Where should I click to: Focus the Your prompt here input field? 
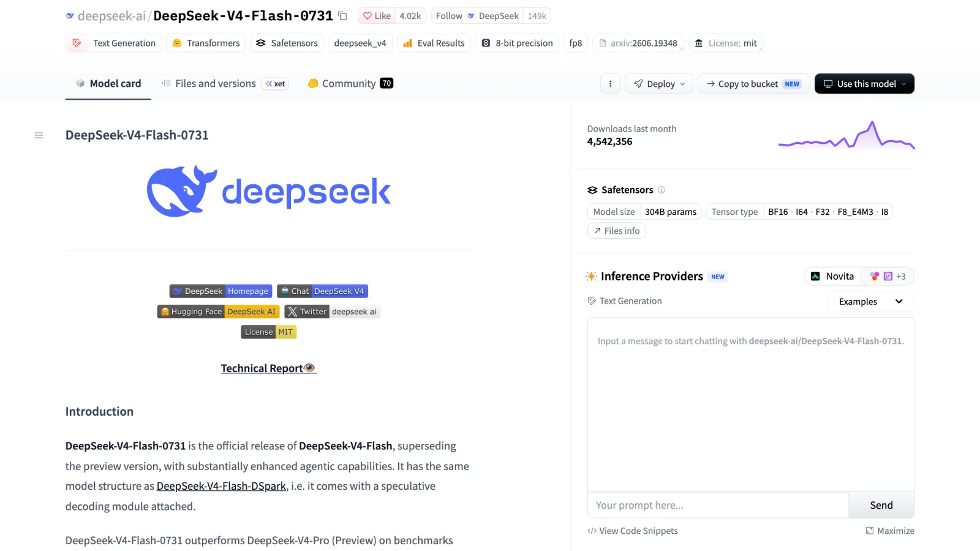point(718,505)
